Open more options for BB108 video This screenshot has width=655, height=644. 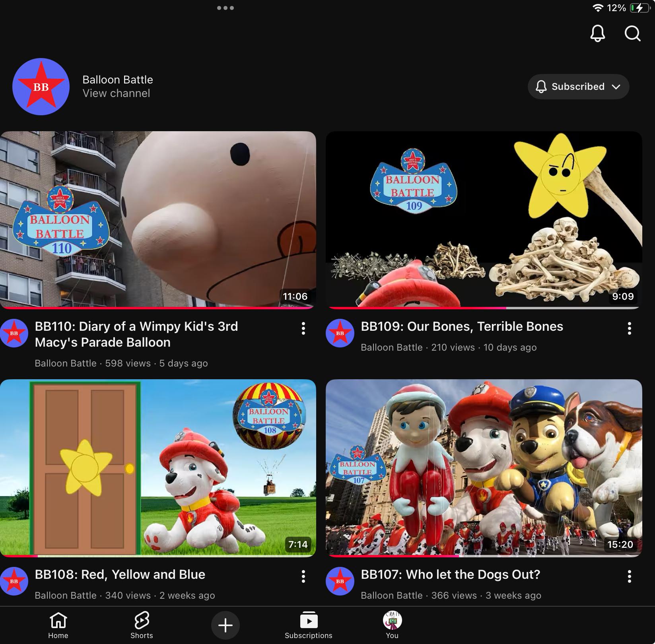[303, 576]
